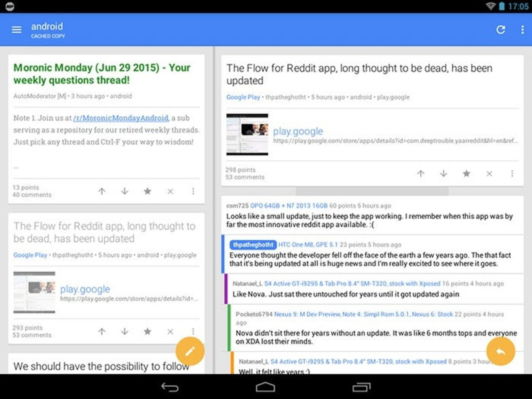This screenshot has width=532, height=399.
Task: Open the three-dot options on the left Flow post
Action: (193, 331)
